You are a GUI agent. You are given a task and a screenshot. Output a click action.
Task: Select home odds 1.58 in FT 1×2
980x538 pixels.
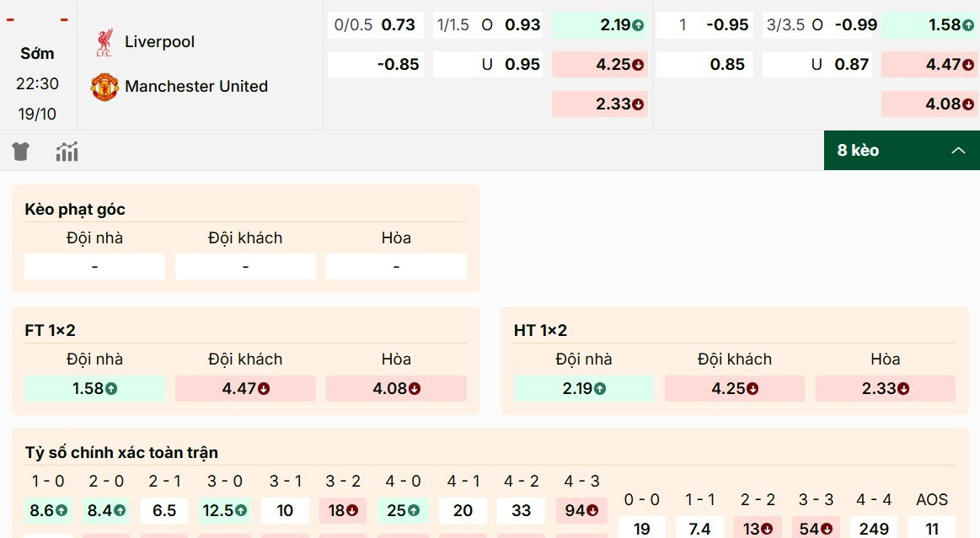click(94, 388)
